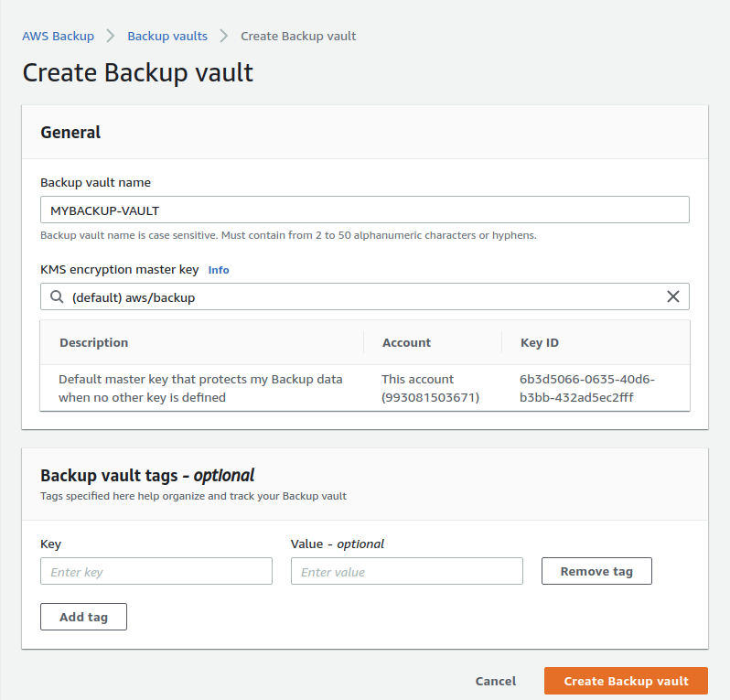Click breadcrumb chevron after Backup vaults
Image resolution: width=730 pixels, height=700 pixels.
point(224,37)
